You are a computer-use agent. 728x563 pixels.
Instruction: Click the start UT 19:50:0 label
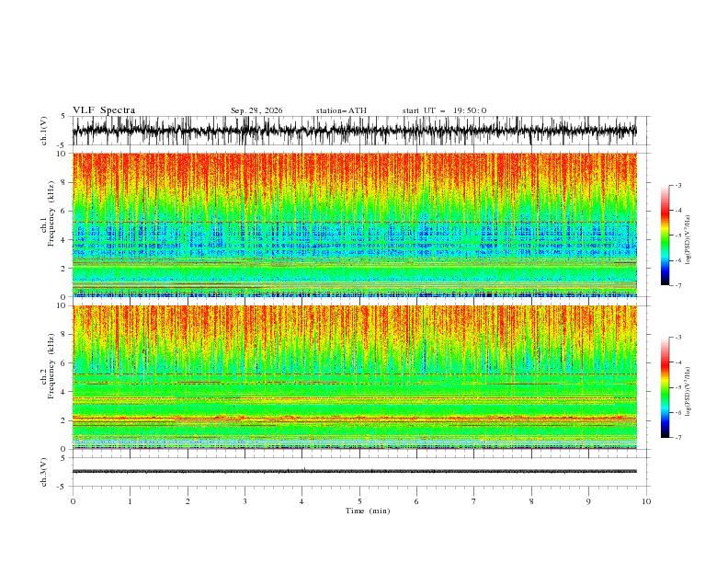[444, 110]
